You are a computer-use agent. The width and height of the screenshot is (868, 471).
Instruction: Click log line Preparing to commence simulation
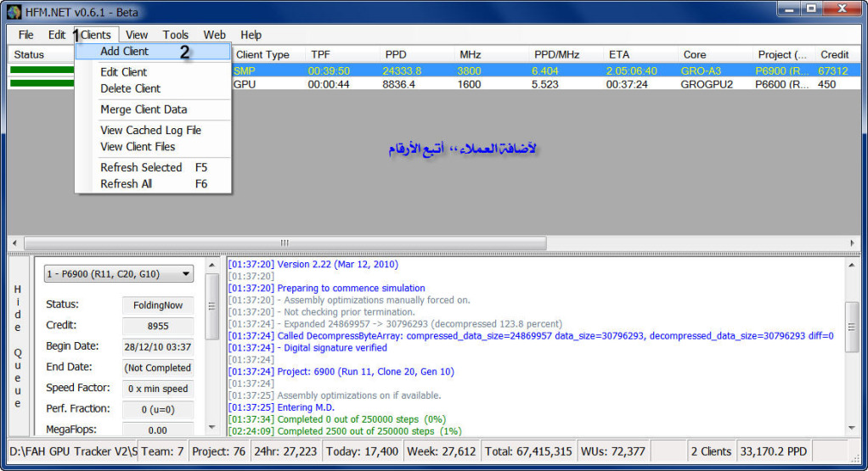[x=327, y=288]
